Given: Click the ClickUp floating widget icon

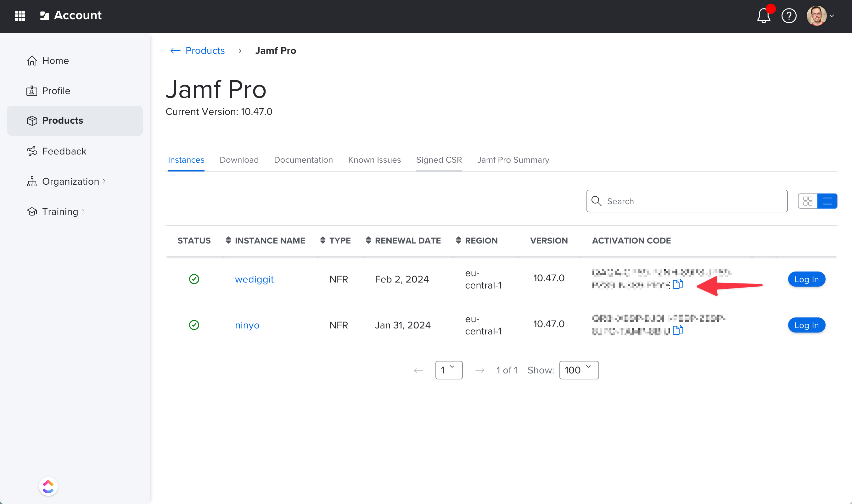Looking at the screenshot, I should (x=48, y=486).
